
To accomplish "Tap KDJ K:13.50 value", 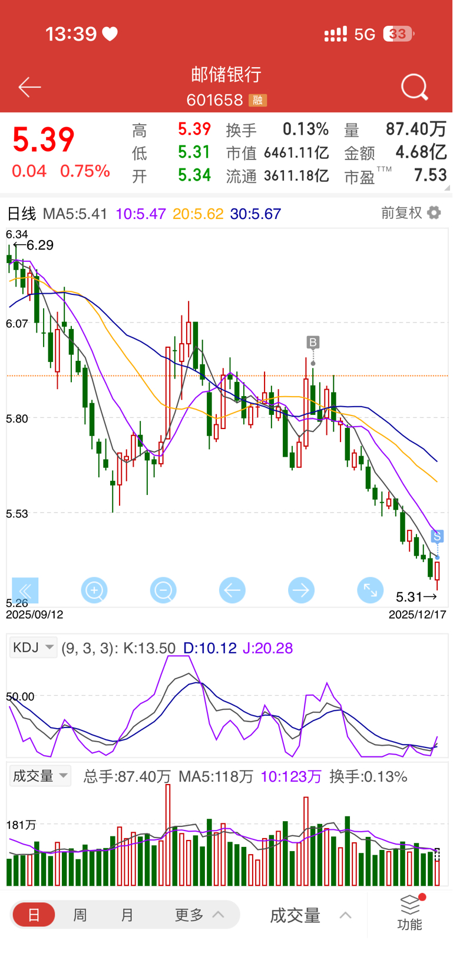I will coord(149,648).
